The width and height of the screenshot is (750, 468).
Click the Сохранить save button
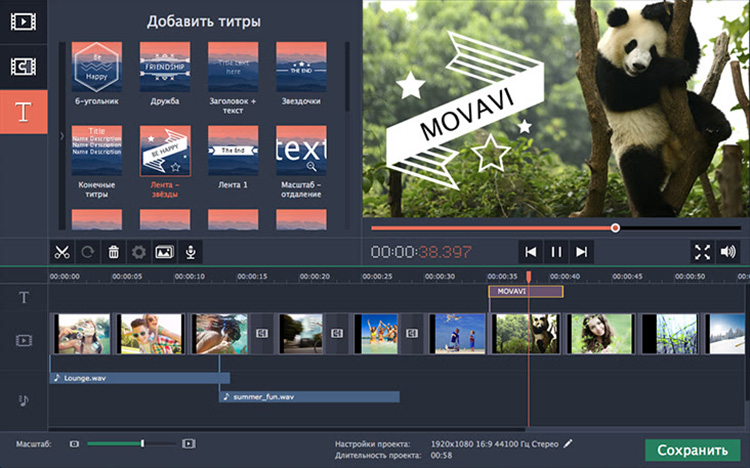tap(692, 449)
